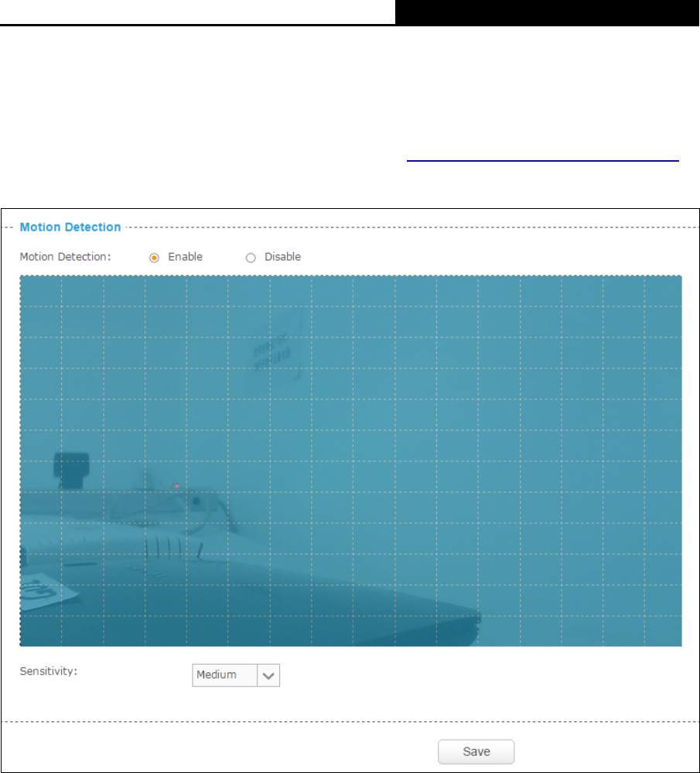
Task: Click the Motion Detection section heading
Action: pos(70,227)
